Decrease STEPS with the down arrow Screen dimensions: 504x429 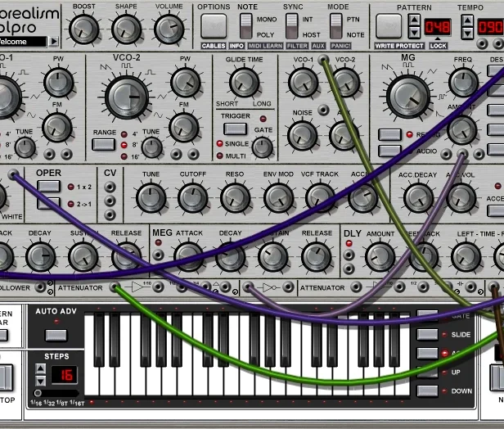(x=41, y=381)
